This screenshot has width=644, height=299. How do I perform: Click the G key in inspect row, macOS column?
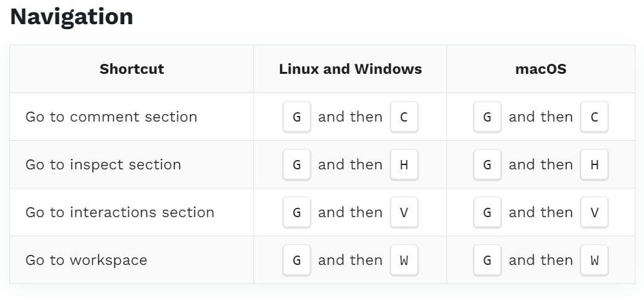[487, 165]
